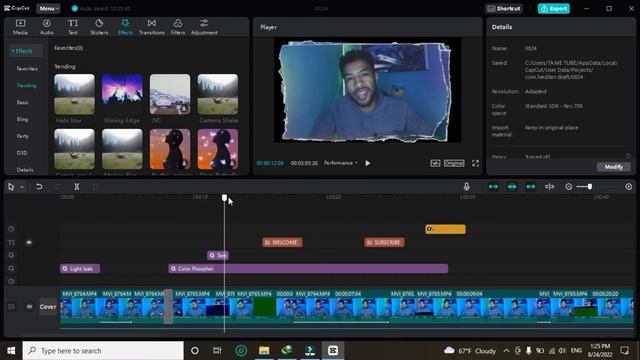Select the Basic effects category

[22, 102]
